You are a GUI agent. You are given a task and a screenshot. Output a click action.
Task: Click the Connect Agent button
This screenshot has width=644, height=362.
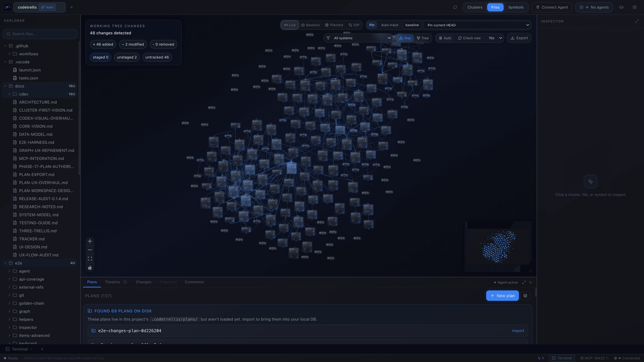point(552,7)
